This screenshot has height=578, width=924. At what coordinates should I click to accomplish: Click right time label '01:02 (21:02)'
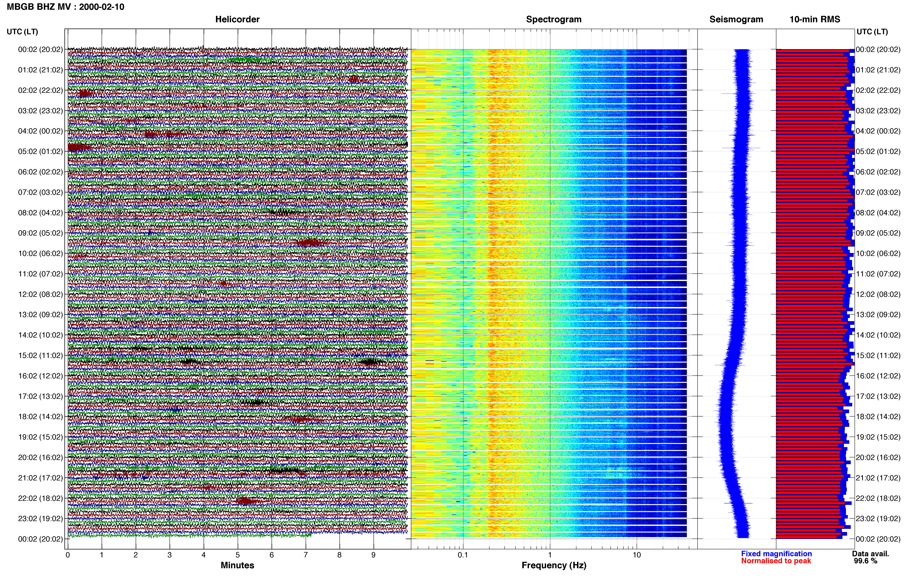[x=878, y=70]
